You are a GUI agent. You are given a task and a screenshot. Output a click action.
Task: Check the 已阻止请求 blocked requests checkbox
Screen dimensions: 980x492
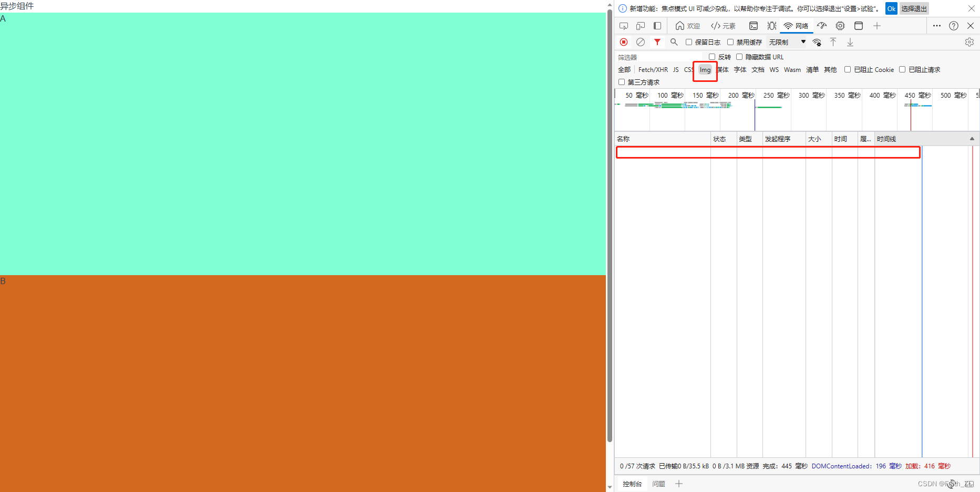click(x=902, y=69)
